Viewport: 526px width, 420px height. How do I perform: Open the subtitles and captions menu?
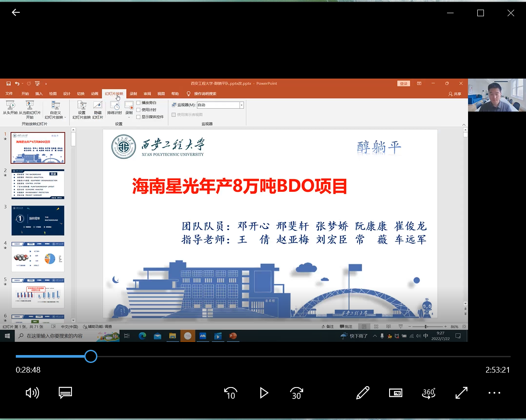(65, 393)
